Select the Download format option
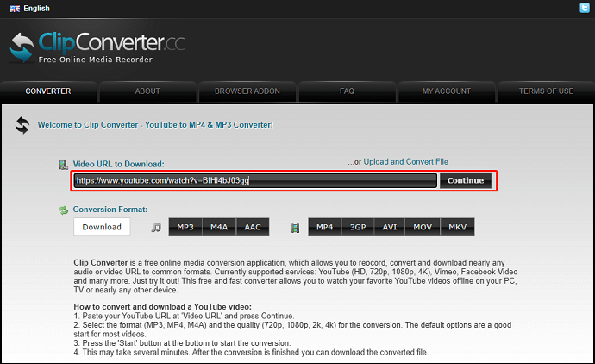 tap(102, 227)
